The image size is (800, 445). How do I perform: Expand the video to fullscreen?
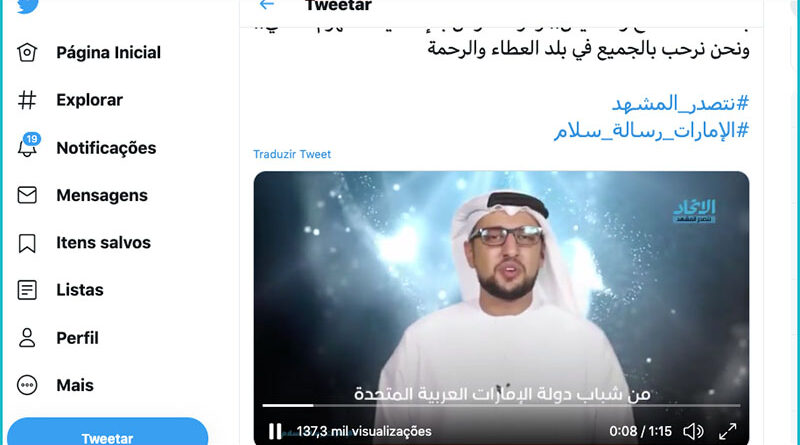[x=728, y=431]
